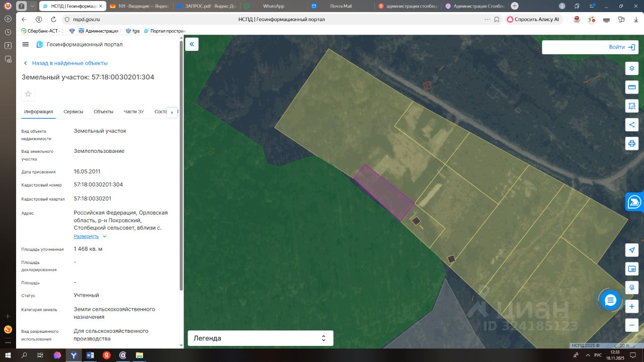Screen dimensions: 644x362
Task: Click the info panel vertical scrollbar
Action: (x=181, y=166)
